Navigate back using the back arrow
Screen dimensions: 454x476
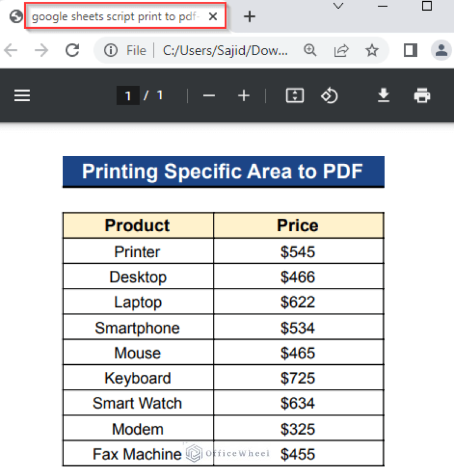pyautogui.click(x=11, y=50)
